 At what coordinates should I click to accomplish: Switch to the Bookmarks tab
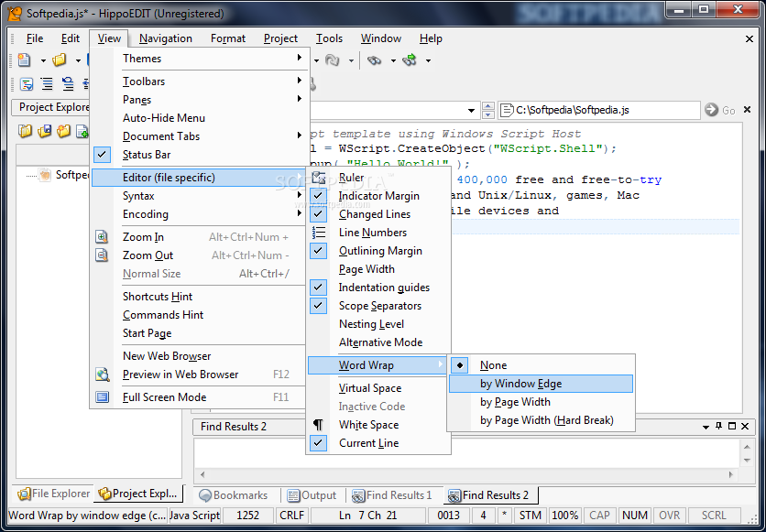pos(234,494)
